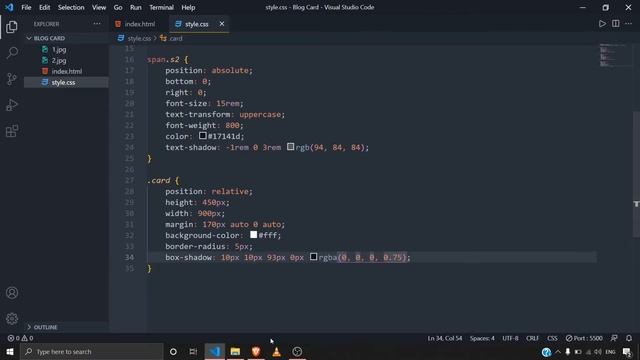
Task: Click the volume speaker tray icon
Action: 598,352
